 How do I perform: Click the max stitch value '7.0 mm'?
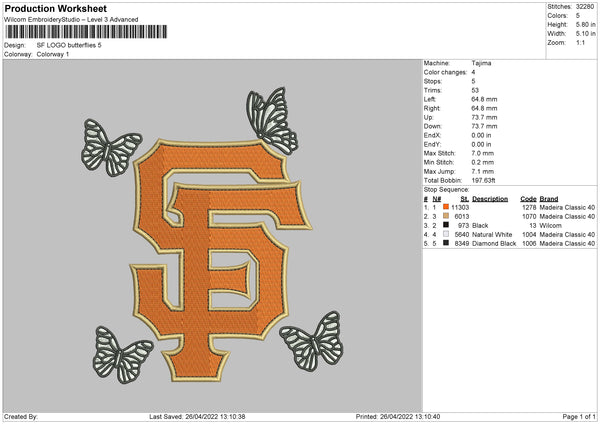483,153
